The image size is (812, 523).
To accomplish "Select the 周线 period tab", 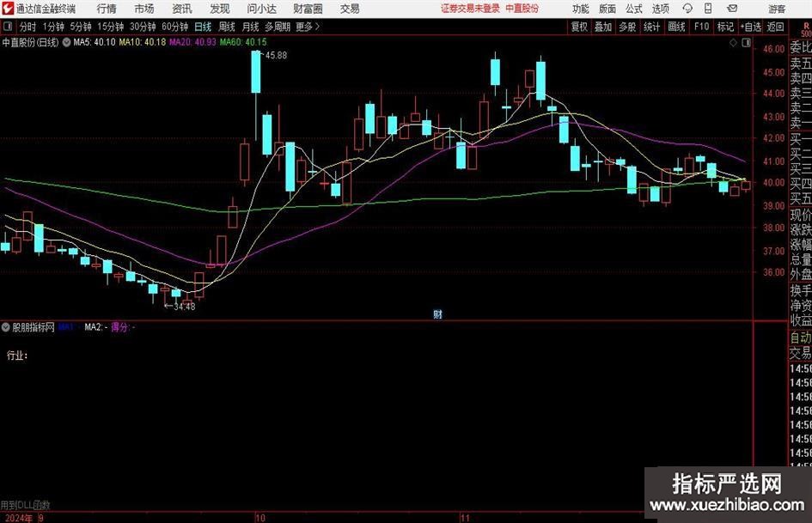I will pyautogui.click(x=227, y=27).
